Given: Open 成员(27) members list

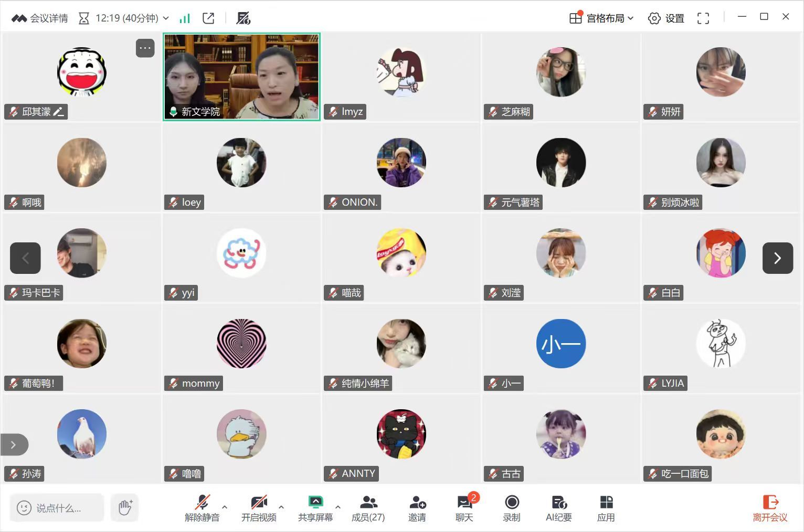Looking at the screenshot, I should point(368,508).
